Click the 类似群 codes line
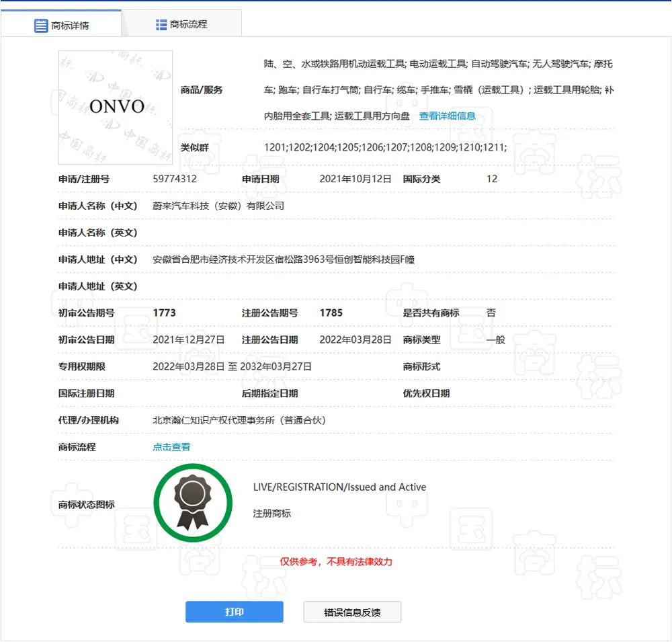Viewport: 672px width, 642px height. point(385,147)
